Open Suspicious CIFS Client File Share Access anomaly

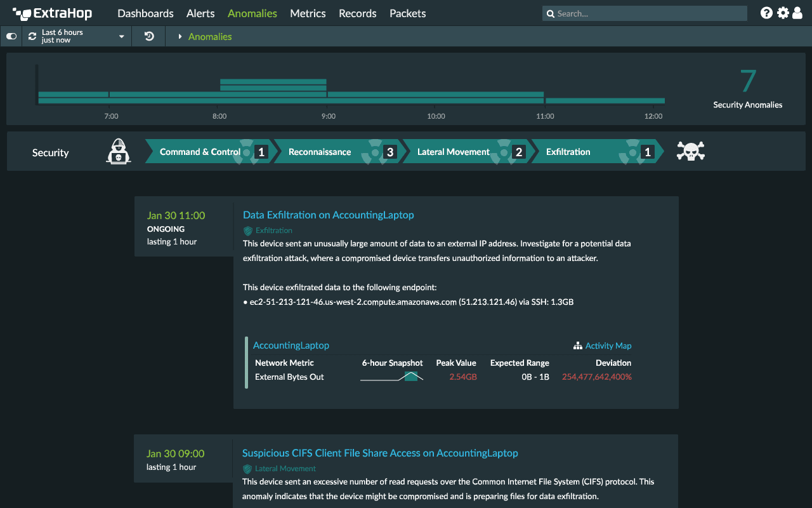(380, 453)
